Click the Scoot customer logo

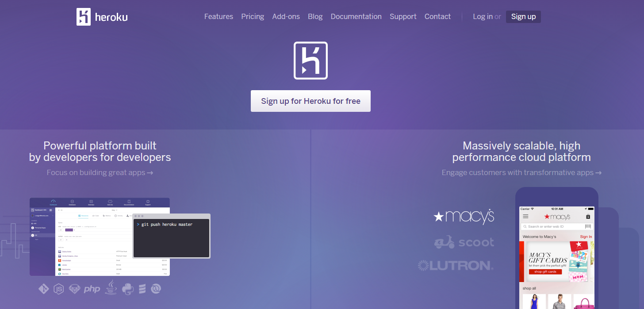464,242
